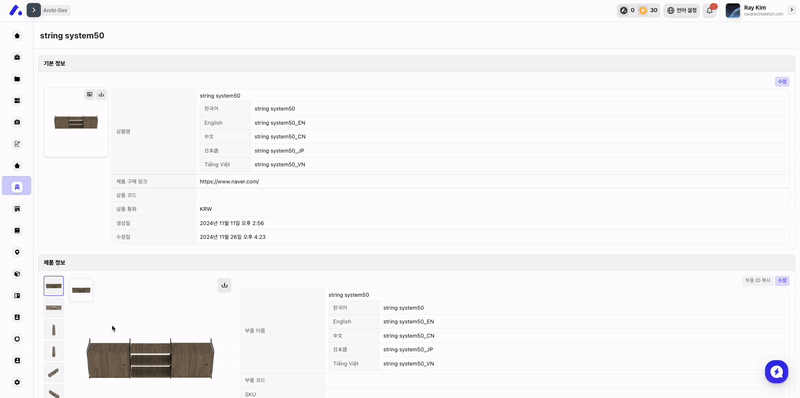Select the location pin sidebar icon

pos(17,252)
